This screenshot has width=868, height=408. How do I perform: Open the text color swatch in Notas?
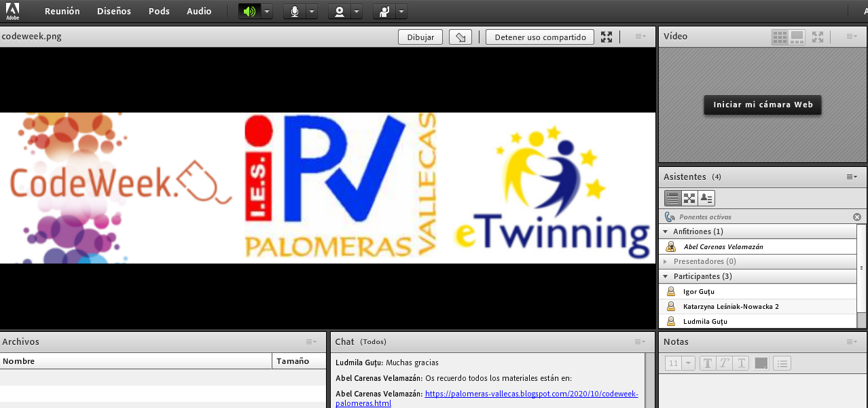pyautogui.click(x=761, y=363)
